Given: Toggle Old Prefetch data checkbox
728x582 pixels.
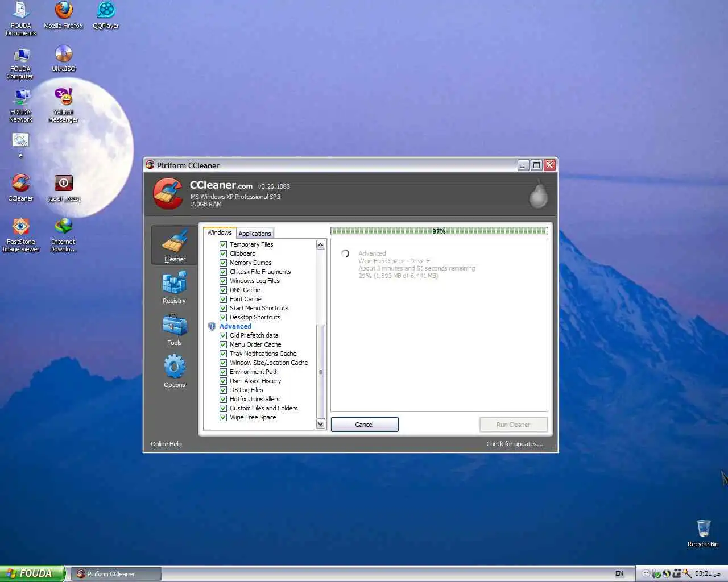Looking at the screenshot, I should [224, 335].
